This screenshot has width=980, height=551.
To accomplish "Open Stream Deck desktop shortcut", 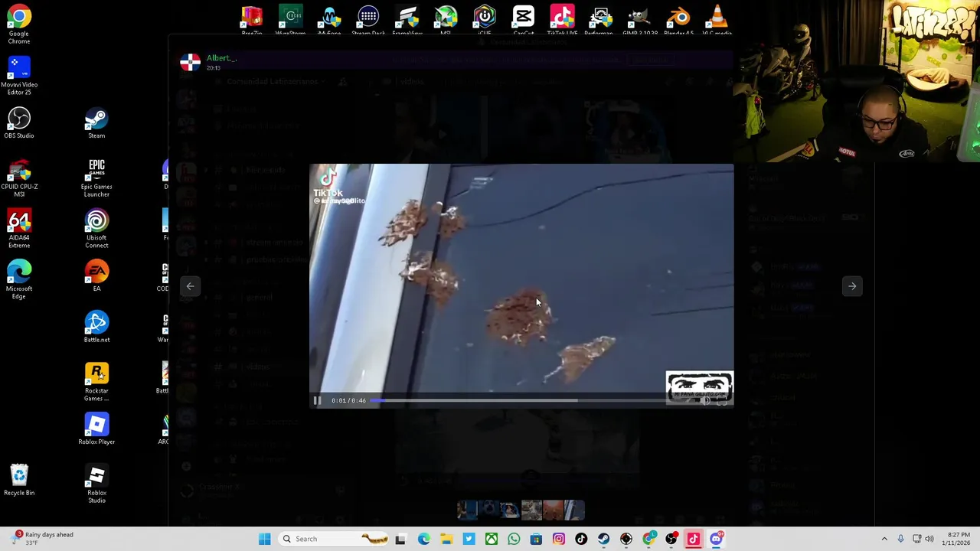I will pyautogui.click(x=368, y=20).
